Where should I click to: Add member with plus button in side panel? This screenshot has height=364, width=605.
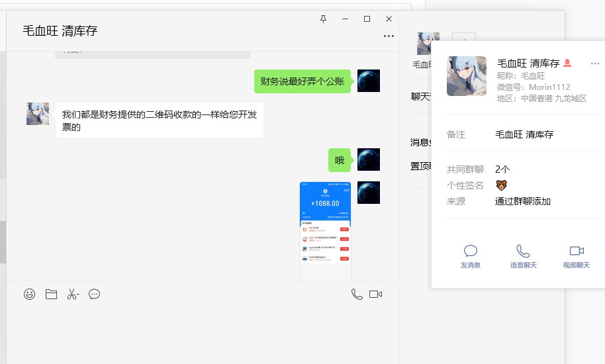(463, 38)
